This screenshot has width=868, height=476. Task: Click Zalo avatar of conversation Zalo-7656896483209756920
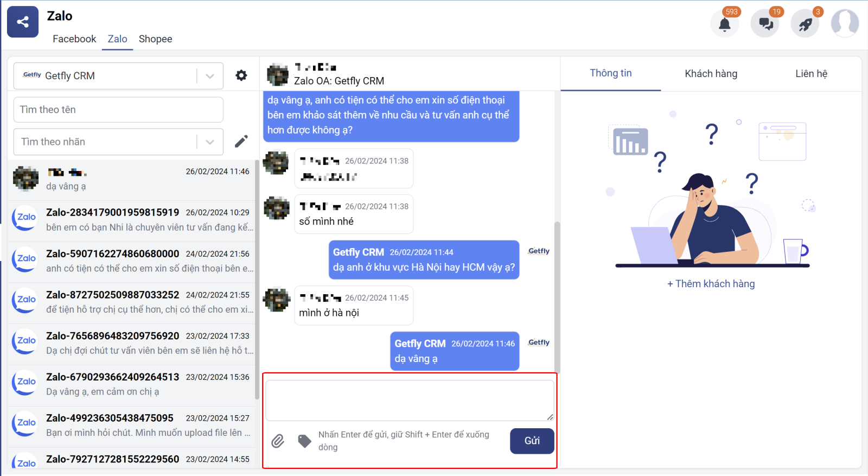click(25, 341)
